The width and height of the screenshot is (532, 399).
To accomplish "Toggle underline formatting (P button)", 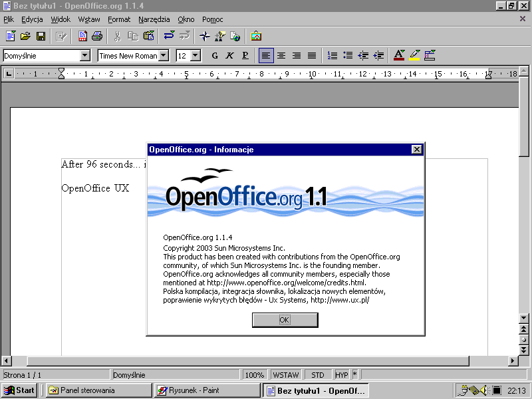I will tap(245, 56).
